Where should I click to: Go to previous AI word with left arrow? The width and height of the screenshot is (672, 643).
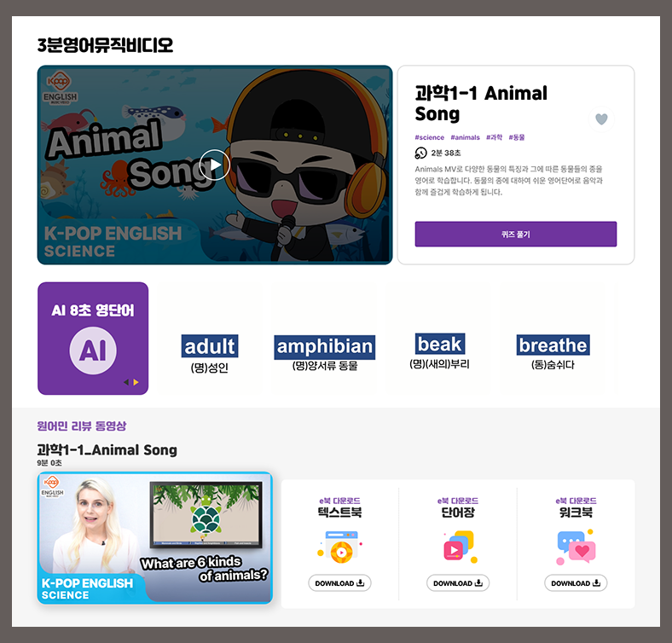tap(126, 382)
